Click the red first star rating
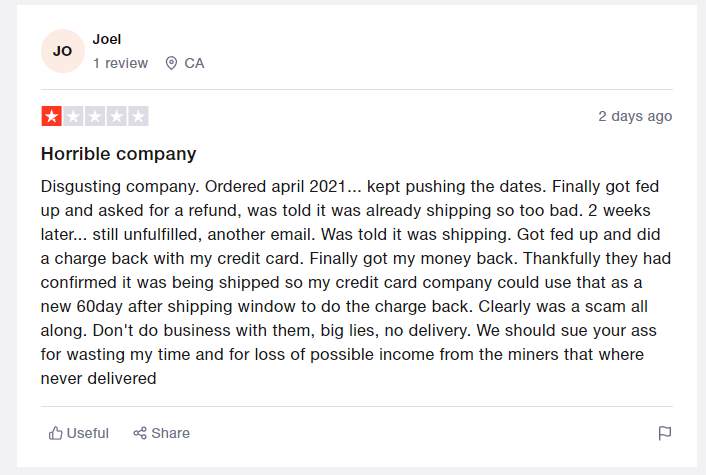706x475 pixels. (51, 116)
